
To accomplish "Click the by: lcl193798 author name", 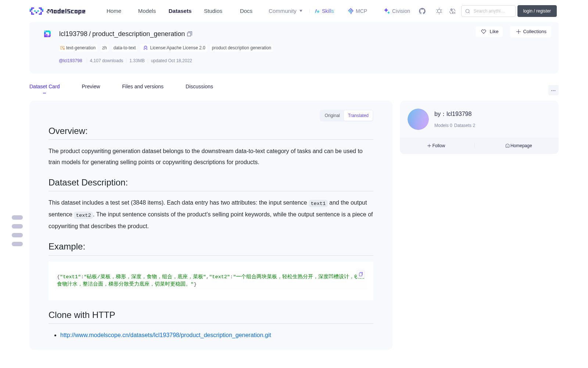I will 453,114.
